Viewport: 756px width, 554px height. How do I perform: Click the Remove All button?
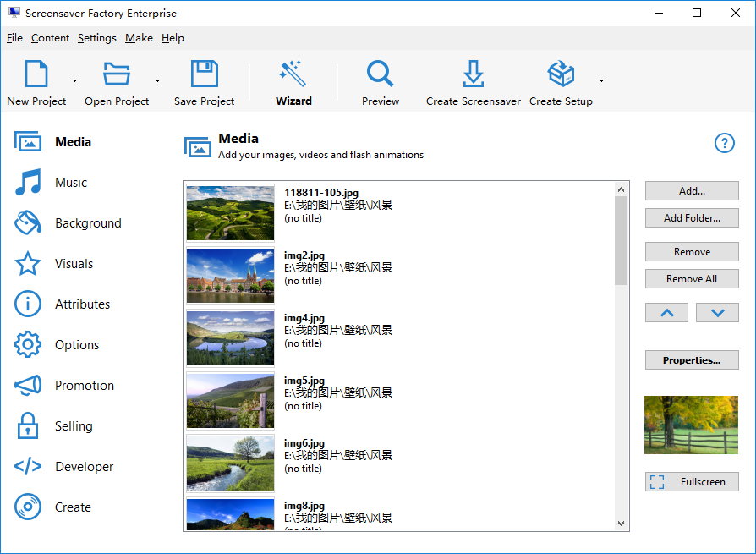[x=692, y=278]
